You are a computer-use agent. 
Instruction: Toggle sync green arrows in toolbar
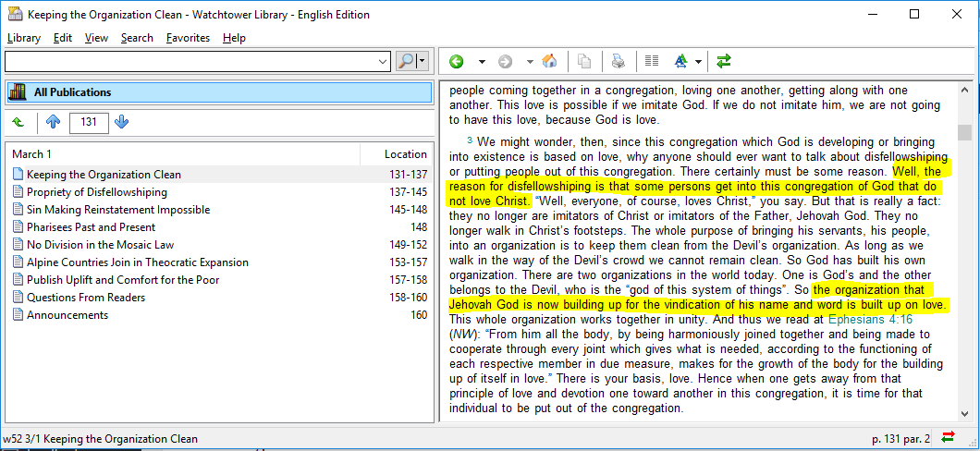click(723, 61)
